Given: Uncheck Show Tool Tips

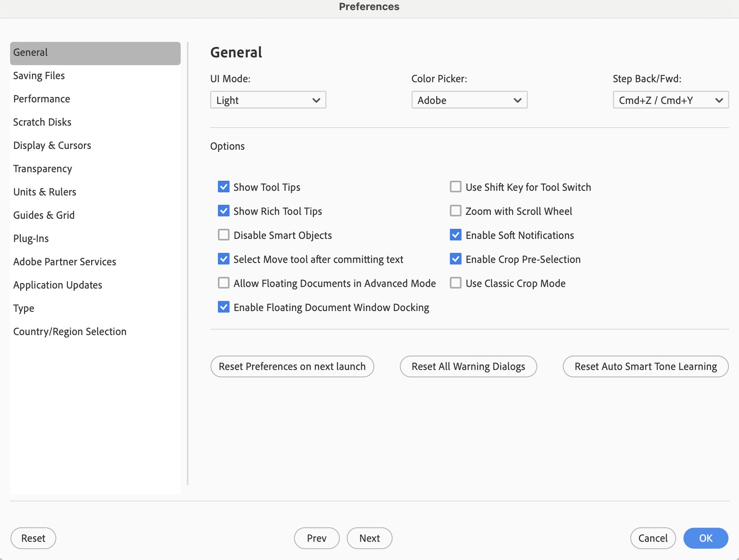Looking at the screenshot, I should (224, 187).
